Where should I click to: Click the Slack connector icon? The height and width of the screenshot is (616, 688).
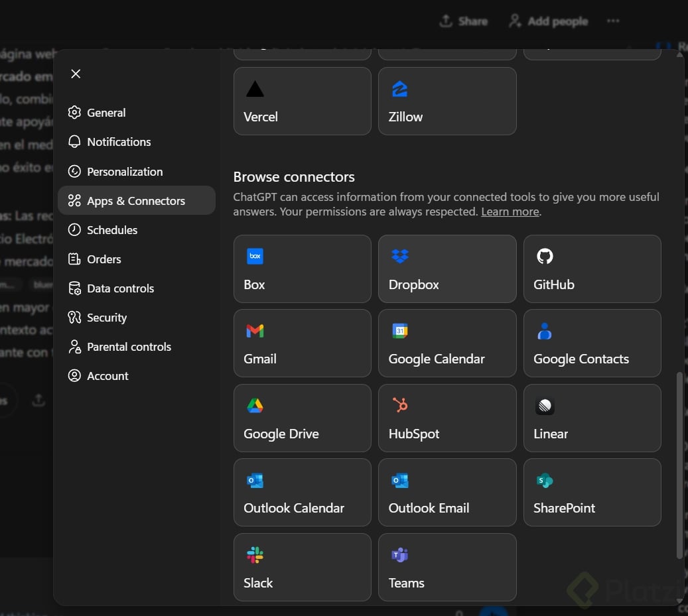[x=255, y=555]
